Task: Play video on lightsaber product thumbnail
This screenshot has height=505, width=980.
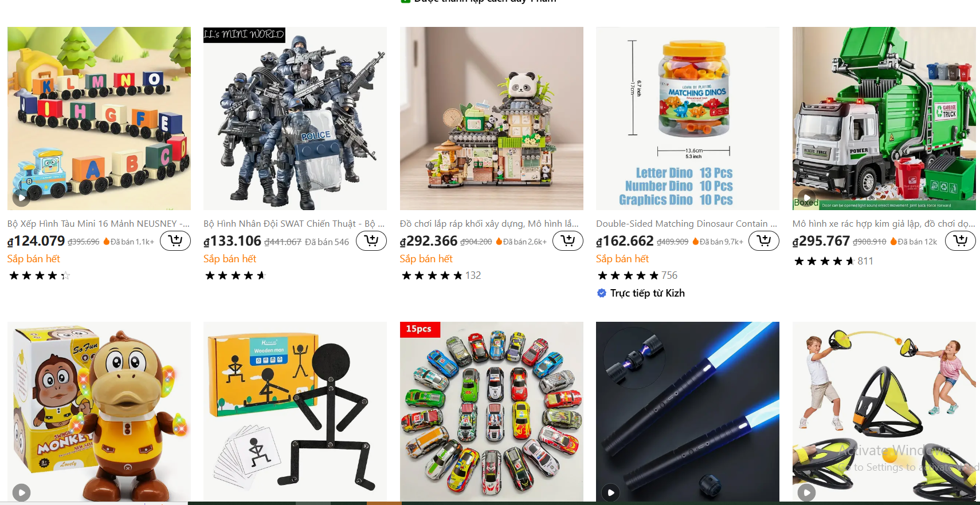Action: 610,492
